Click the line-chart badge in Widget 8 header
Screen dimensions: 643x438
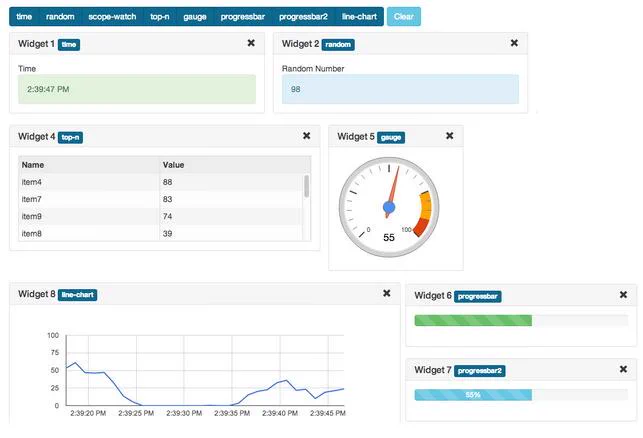(78, 295)
